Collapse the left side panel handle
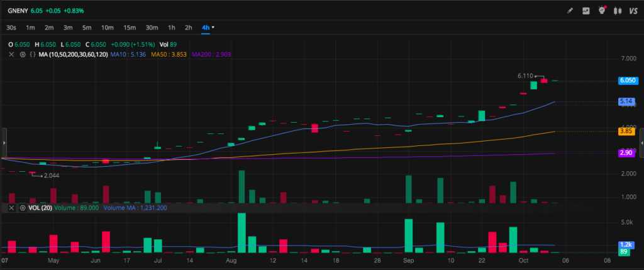This screenshot has width=644, height=270. point(3,143)
